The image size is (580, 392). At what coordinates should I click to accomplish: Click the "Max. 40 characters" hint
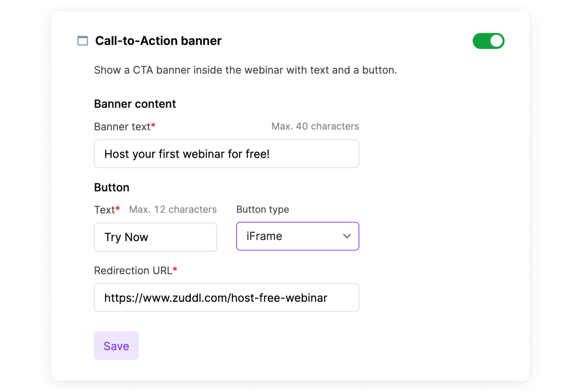coord(315,126)
